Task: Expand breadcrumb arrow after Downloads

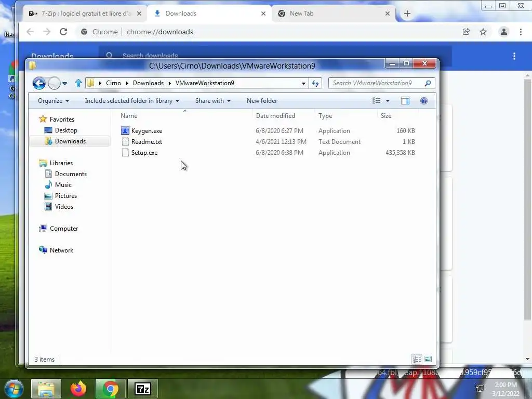Action: pyautogui.click(x=170, y=83)
